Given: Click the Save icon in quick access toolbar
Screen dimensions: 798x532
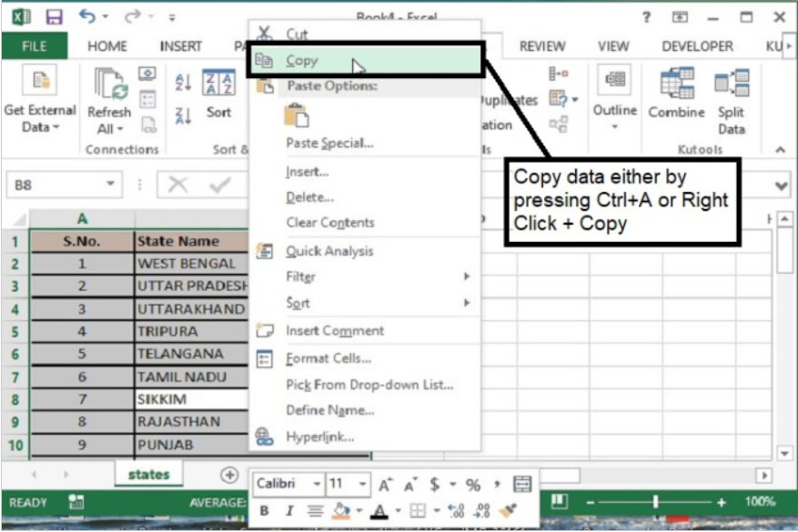Looking at the screenshot, I should [54, 17].
